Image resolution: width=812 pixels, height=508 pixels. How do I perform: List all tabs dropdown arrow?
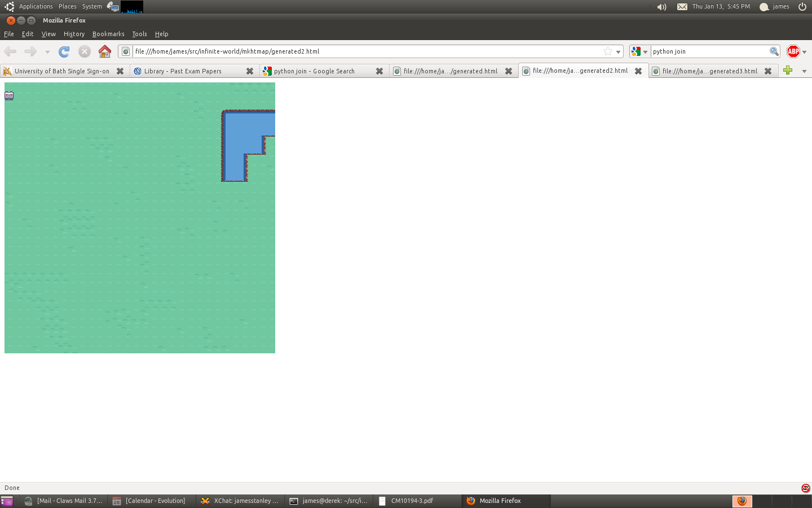pos(804,71)
